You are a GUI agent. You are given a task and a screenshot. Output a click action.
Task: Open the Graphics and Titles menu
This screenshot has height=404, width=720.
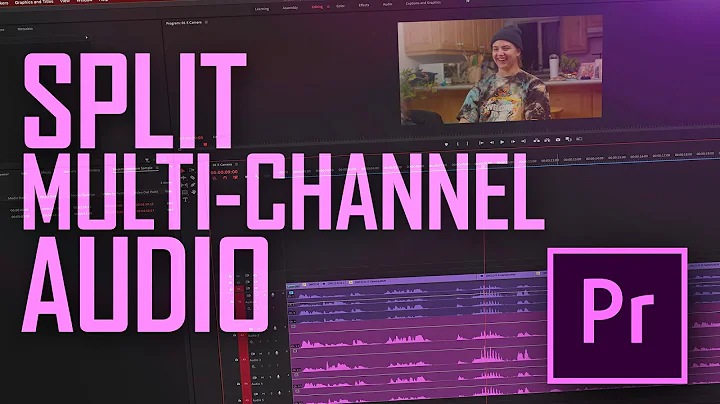(x=34, y=2)
